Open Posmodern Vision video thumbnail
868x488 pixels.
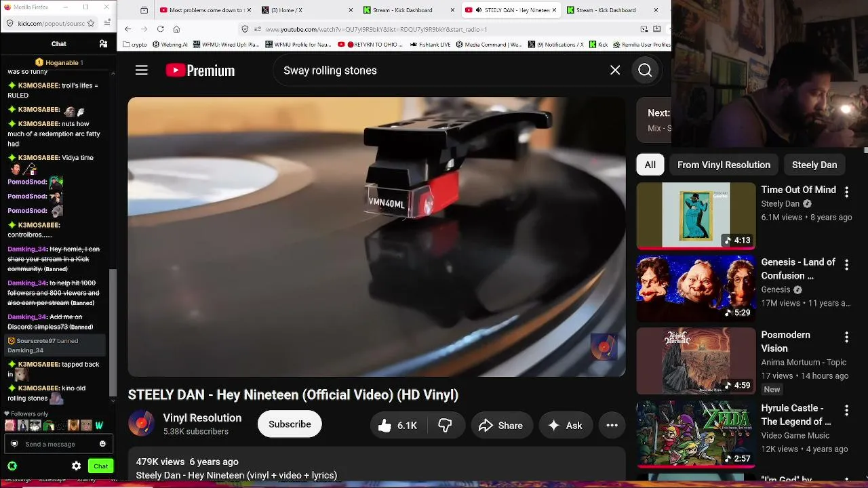pyautogui.click(x=696, y=361)
